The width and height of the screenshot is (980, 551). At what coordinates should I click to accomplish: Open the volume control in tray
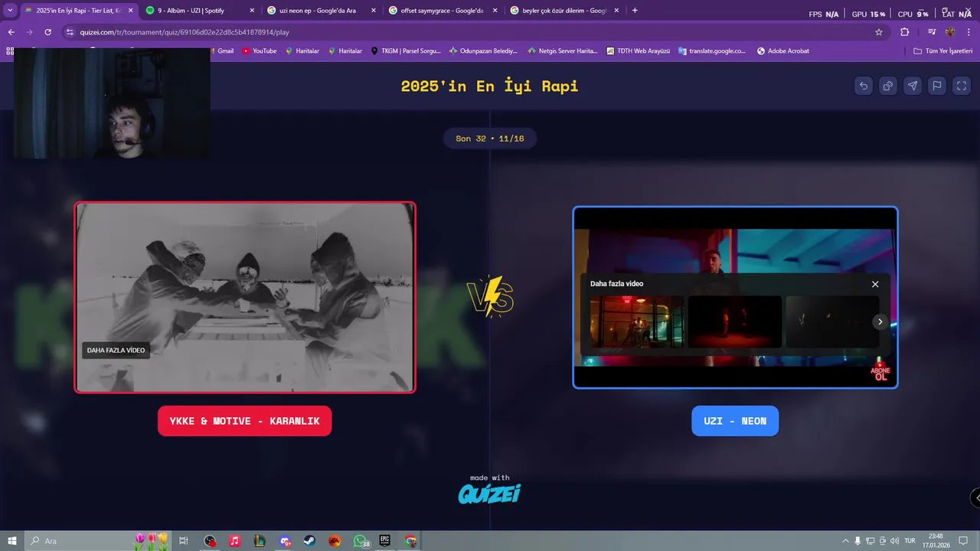click(895, 541)
